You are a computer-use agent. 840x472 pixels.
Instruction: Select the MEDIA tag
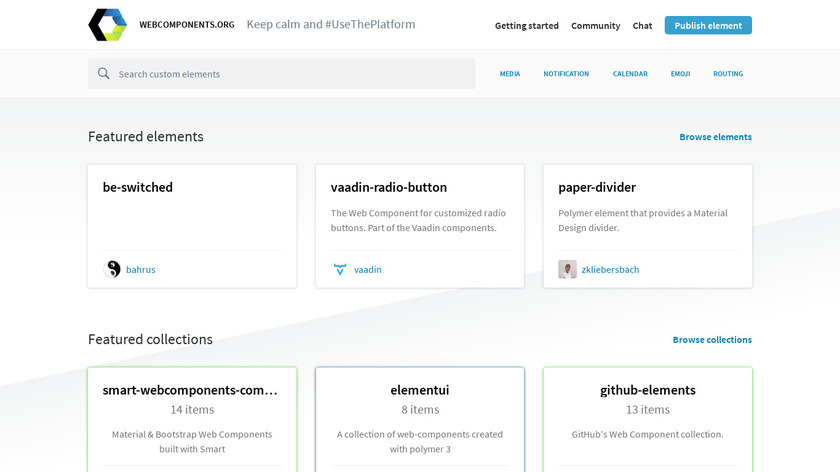tap(510, 74)
